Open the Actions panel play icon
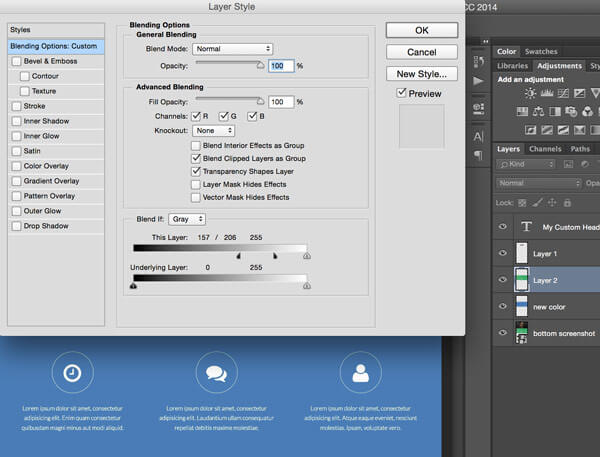 tap(478, 81)
